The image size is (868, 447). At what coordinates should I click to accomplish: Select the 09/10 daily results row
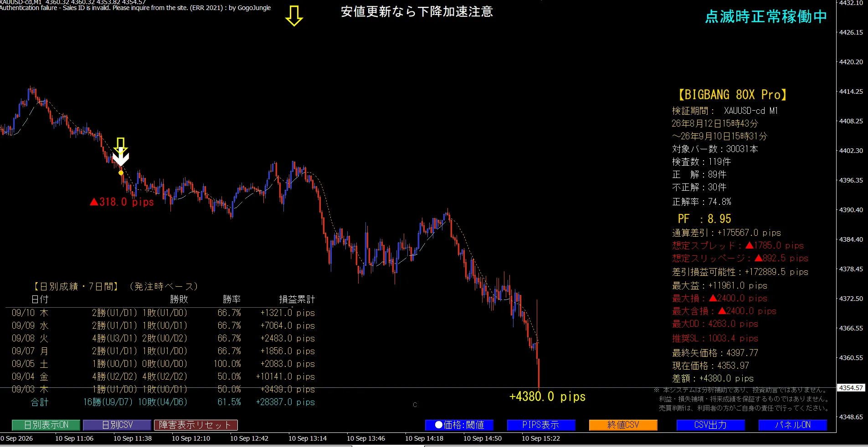[x=163, y=313]
